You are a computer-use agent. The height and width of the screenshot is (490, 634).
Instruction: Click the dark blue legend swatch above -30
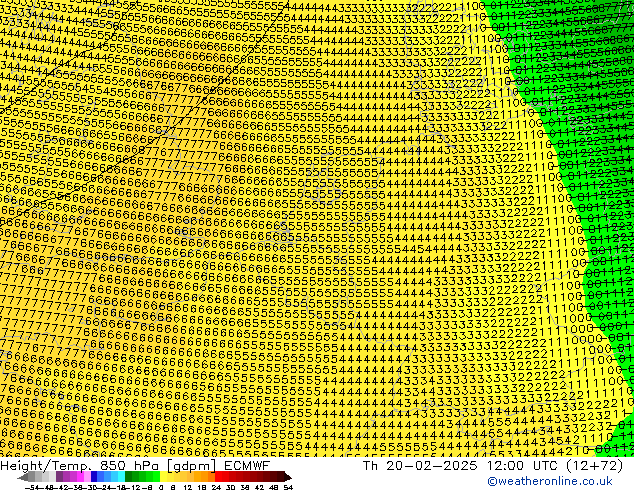pos(94,476)
